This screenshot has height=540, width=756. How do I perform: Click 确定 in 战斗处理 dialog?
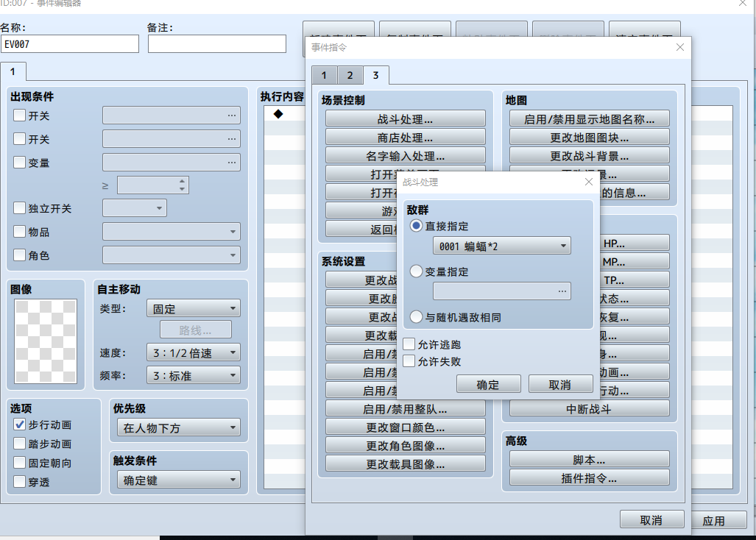point(488,385)
